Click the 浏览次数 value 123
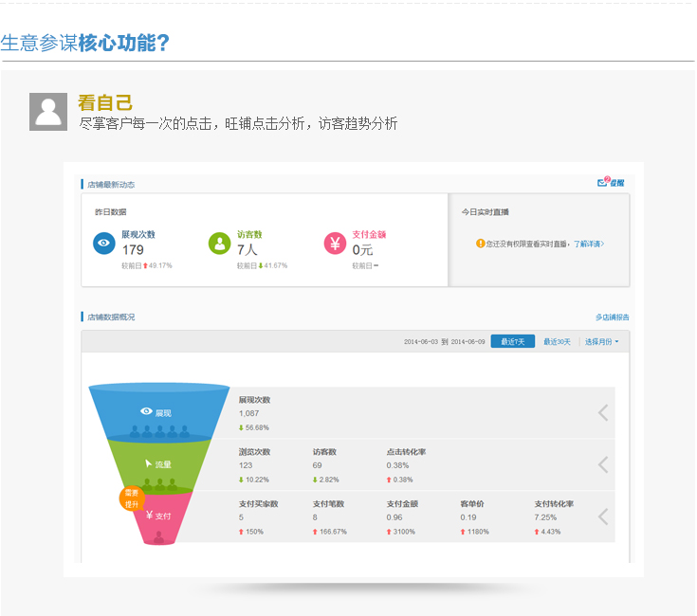This screenshot has width=697, height=616. [246, 465]
